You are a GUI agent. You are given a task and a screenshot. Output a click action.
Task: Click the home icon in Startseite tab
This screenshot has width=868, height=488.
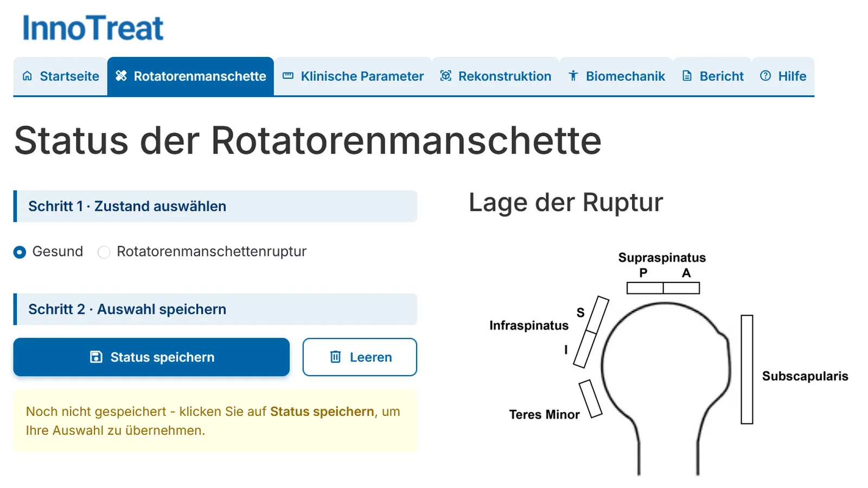(x=27, y=76)
